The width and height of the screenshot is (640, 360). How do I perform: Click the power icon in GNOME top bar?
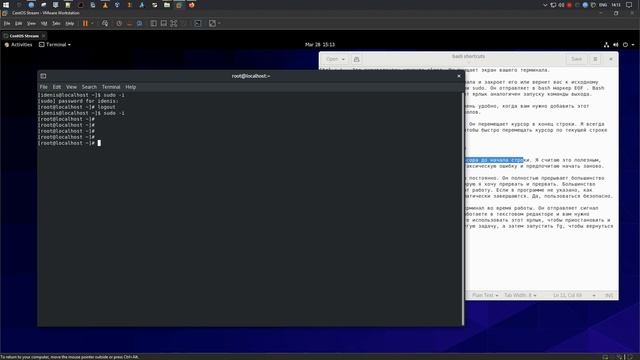click(625, 45)
